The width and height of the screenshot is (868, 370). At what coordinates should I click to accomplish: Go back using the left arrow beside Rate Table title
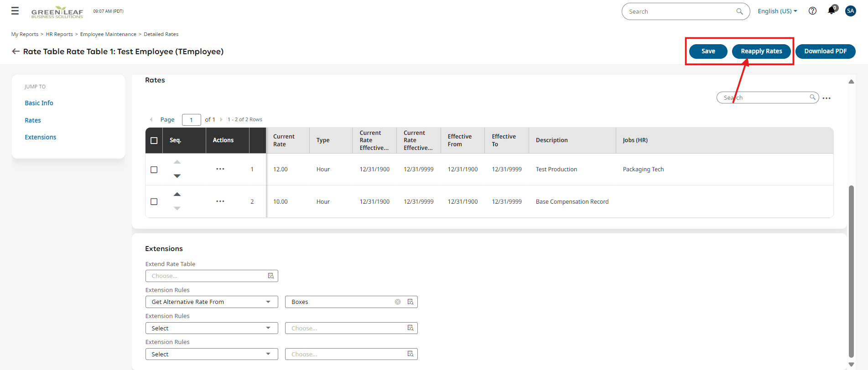(x=16, y=51)
